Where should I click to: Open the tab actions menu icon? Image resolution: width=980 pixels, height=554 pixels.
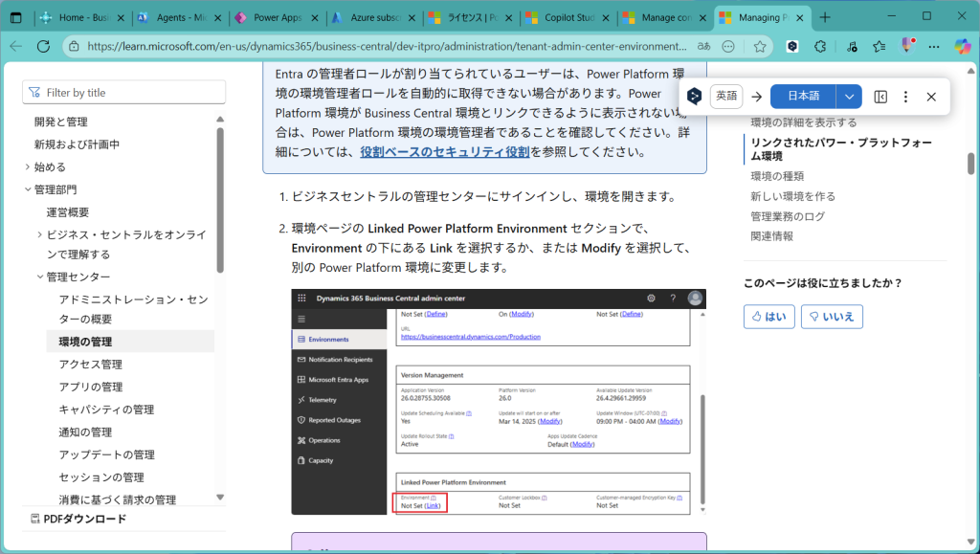(x=16, y=17)
